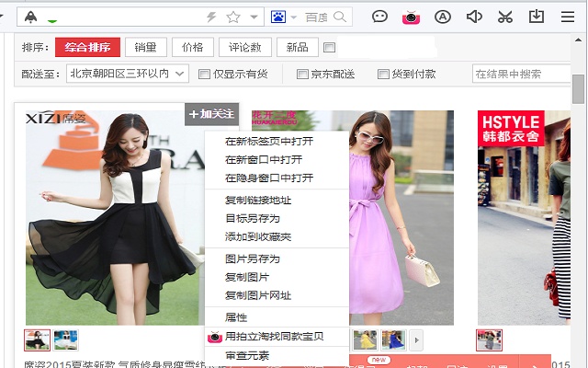Viewport: 588px width, 368px height.
Task: Open the scissors screenshot tool
Action: pyautogui.click(x=505, y=17)
